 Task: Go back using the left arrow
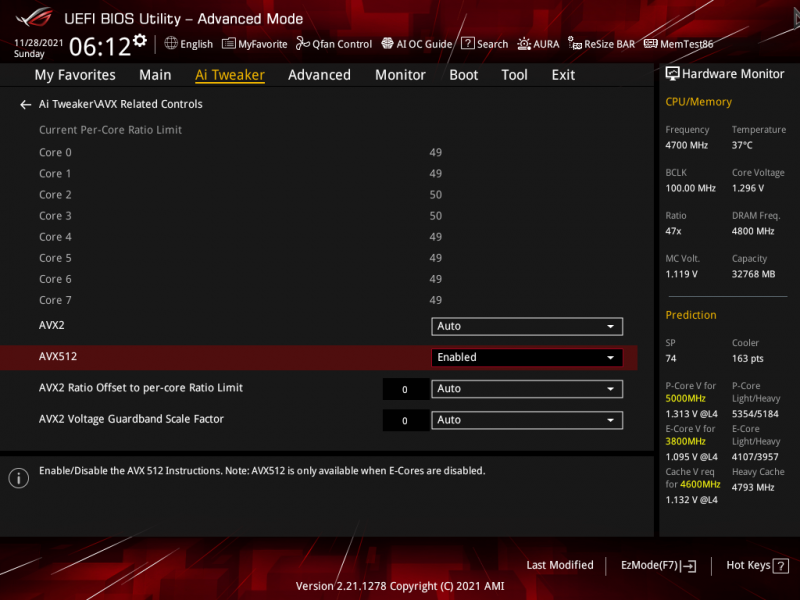pos(26,104)
